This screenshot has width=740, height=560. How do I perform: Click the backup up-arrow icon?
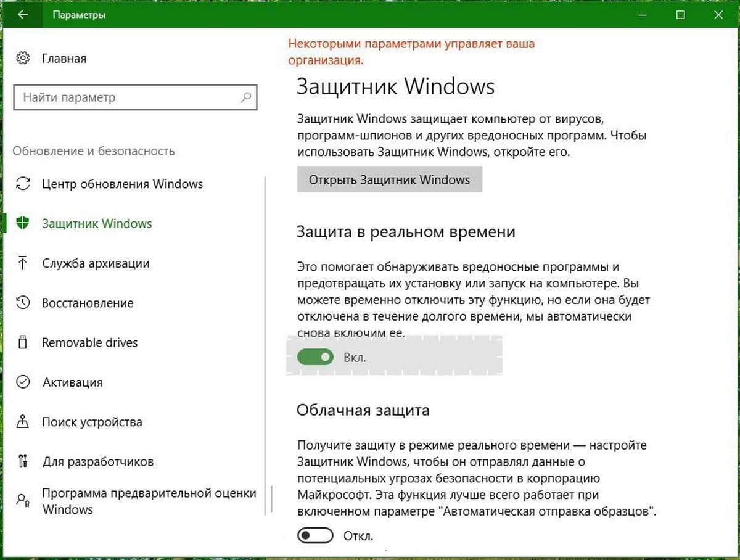click(23, 263)
